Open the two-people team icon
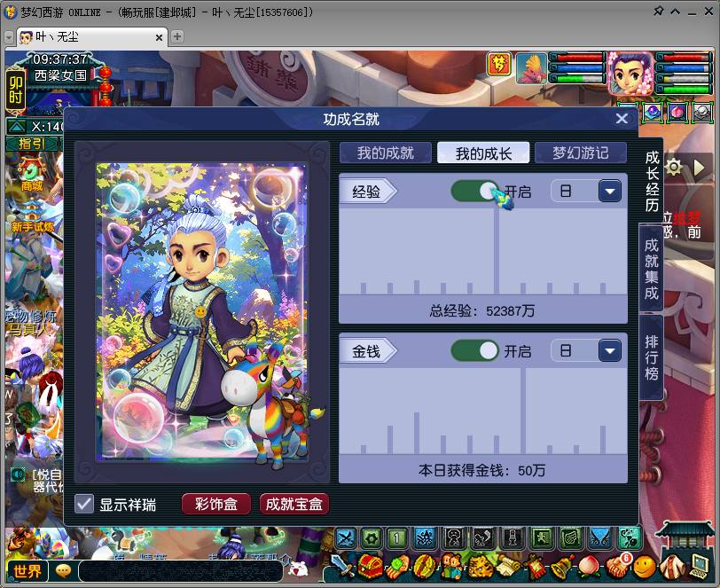 (x=453, y=567)
